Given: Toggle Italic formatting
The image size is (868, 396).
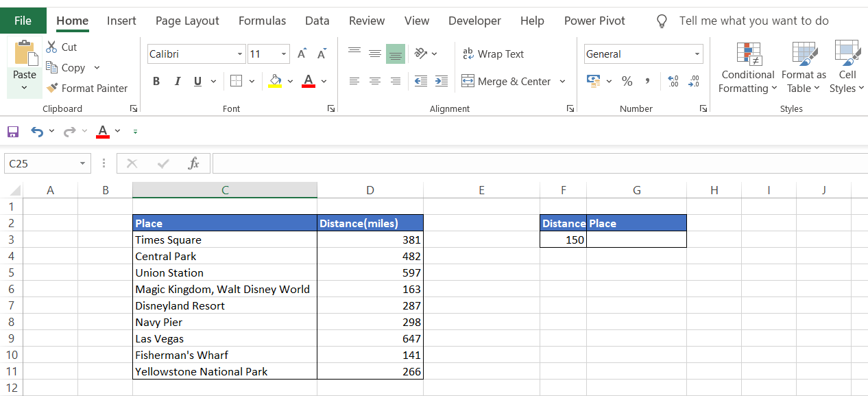Looking at the screenshot, I should pyautogui.click(x=177, y=81).
